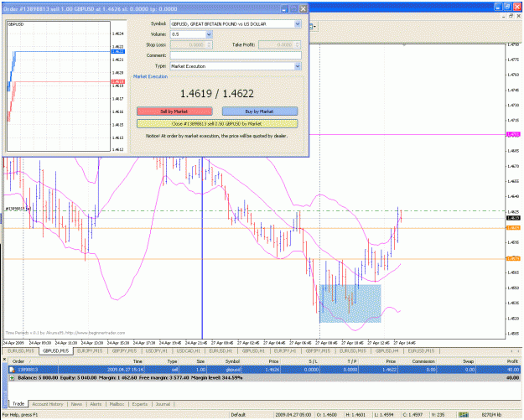The height and width of the screenshot is (420, 524).
Task: Click the green plus icon beside Balance
Action: tap(12, 377)
